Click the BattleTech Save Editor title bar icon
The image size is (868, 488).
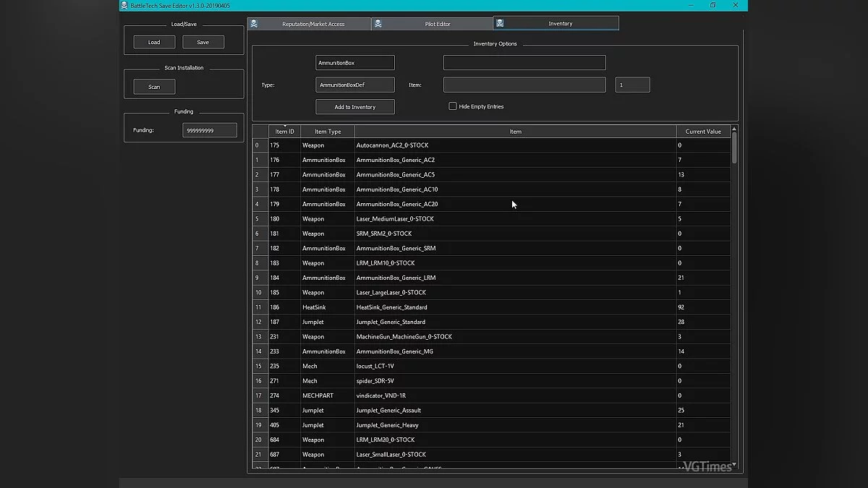(x=124, y=5)
